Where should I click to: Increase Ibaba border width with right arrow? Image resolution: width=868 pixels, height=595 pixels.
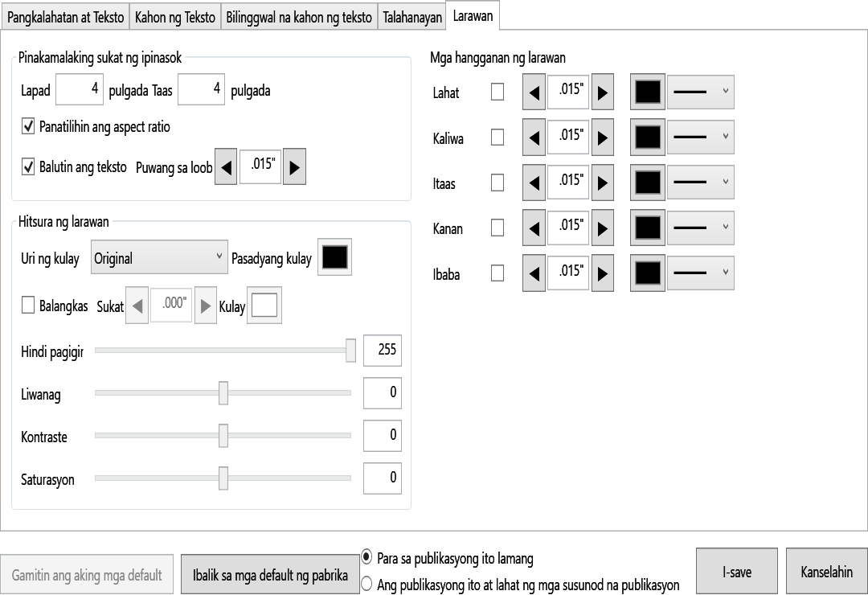pyautogui.click(x=603, y=273)
